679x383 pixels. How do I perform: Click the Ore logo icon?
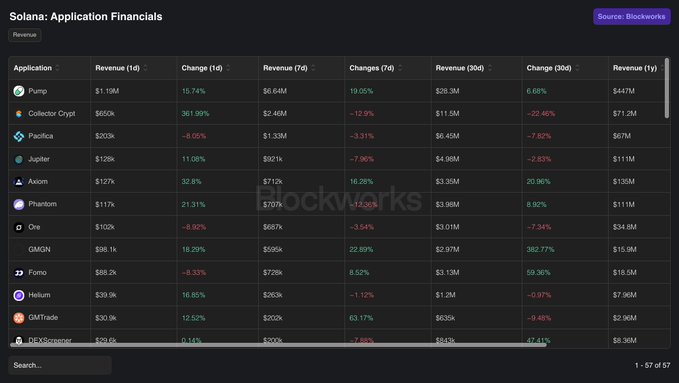[19, 227]
